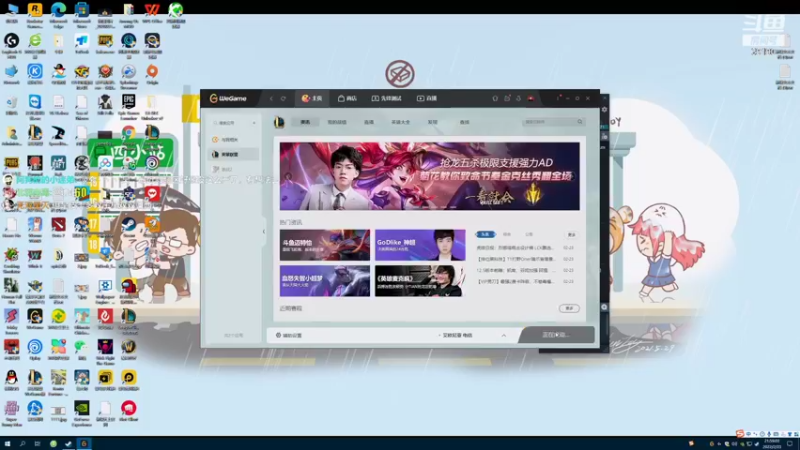Open 辅助设置 at the WeGame bottom bar
This screenshot has height=450, width=800.
tap(289, 335)
